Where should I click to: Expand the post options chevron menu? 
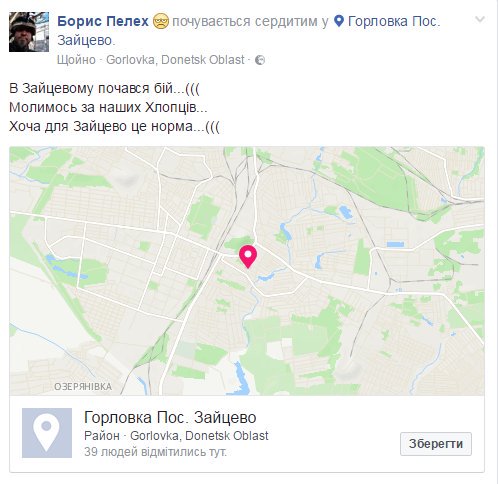480,20
